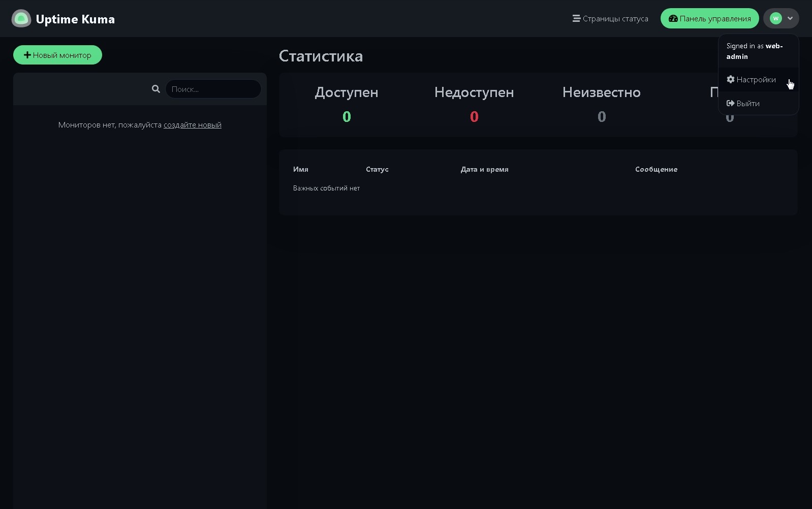The image size is (812, 509).
Task: Open the Uptime Kuma home title link
Action: pyautogui.click(x=75, y=19)
